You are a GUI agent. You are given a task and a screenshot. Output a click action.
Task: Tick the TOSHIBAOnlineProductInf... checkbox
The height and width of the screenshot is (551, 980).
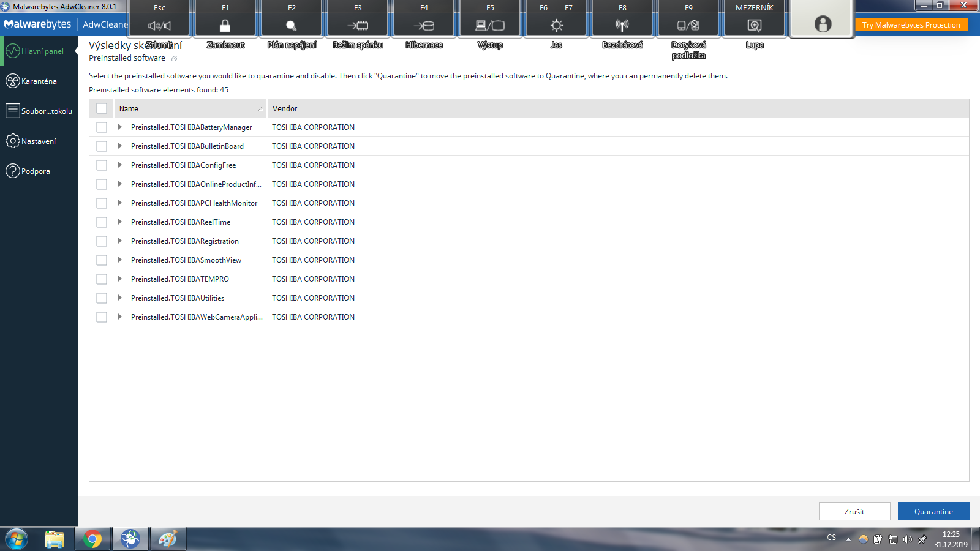102,184
